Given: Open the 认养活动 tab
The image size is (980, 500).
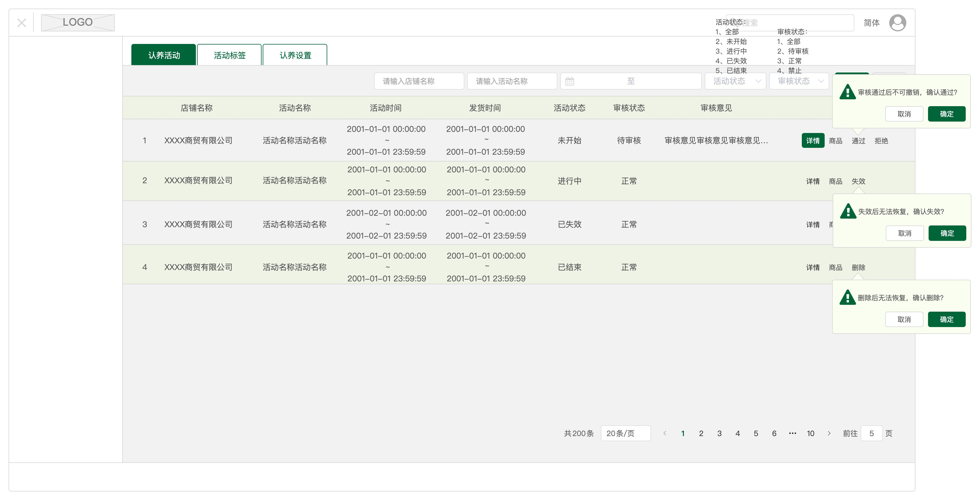Looking at the screenshot, I should [164, 55].
